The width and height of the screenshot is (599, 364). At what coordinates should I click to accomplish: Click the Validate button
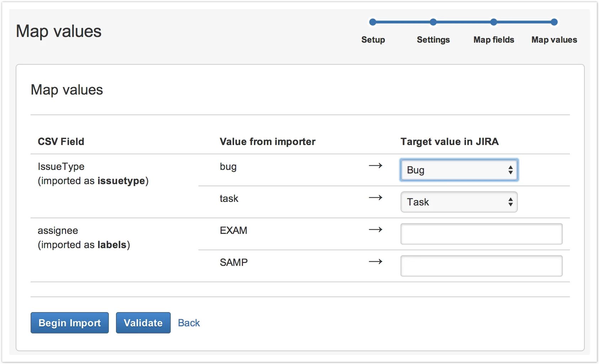tap(143, 323)
